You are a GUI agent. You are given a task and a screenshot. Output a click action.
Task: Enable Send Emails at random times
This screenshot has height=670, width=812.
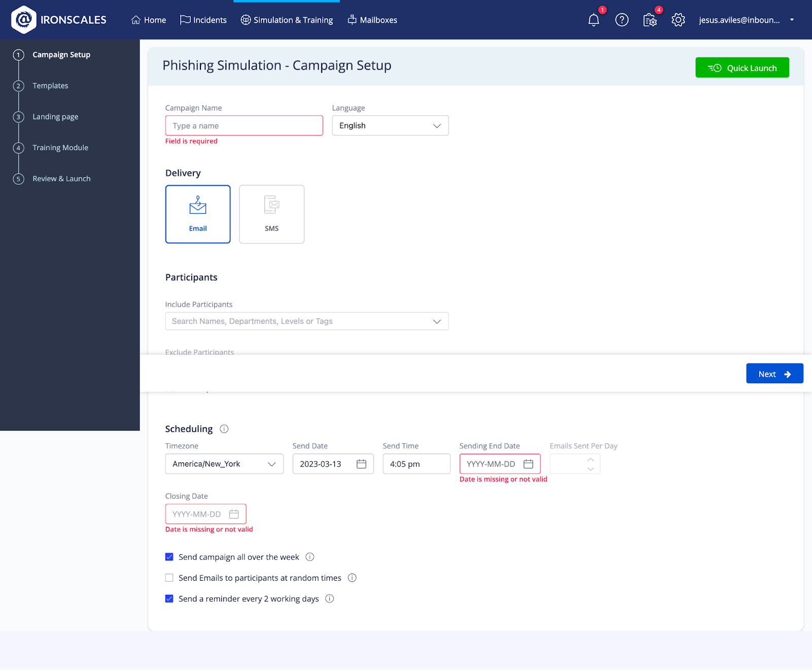[170, 578]
